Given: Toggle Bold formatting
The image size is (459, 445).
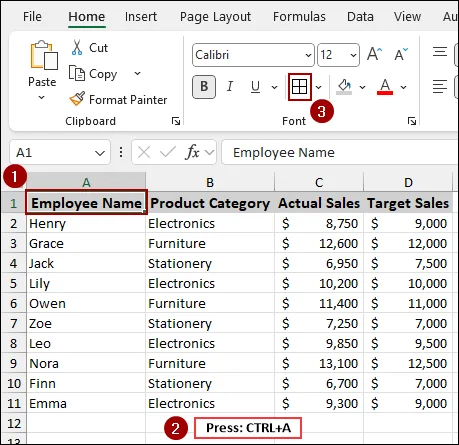Looking at the screenshot, I should click(x=204, y=87).
